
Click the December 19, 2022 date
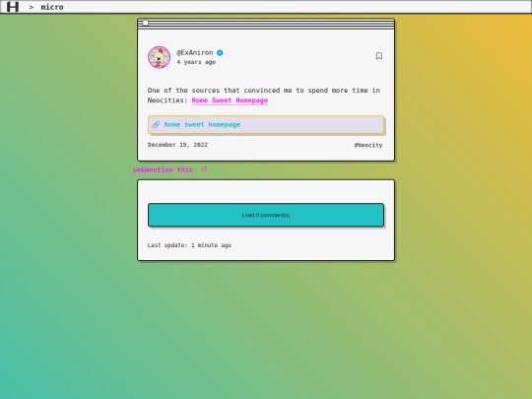pos(177,145)
